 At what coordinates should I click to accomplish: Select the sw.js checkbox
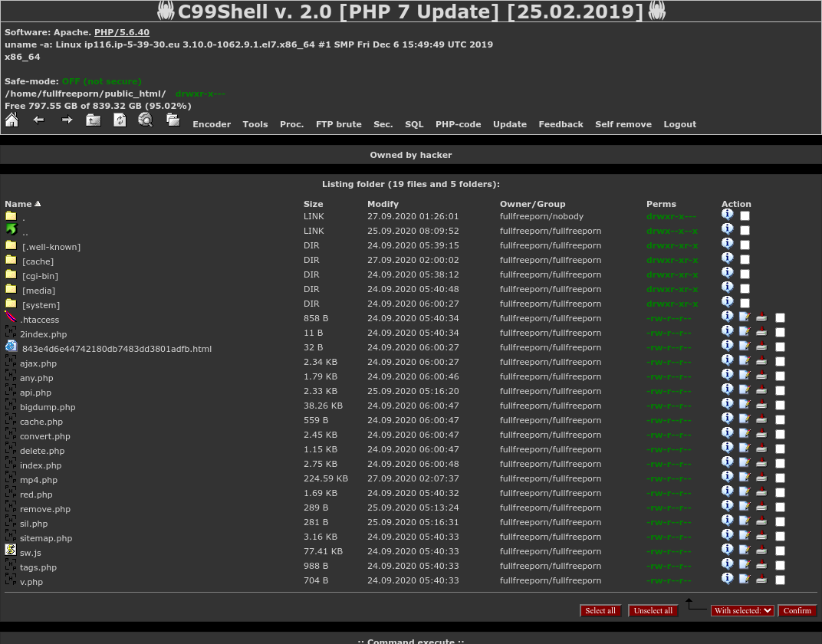(780, 550)
